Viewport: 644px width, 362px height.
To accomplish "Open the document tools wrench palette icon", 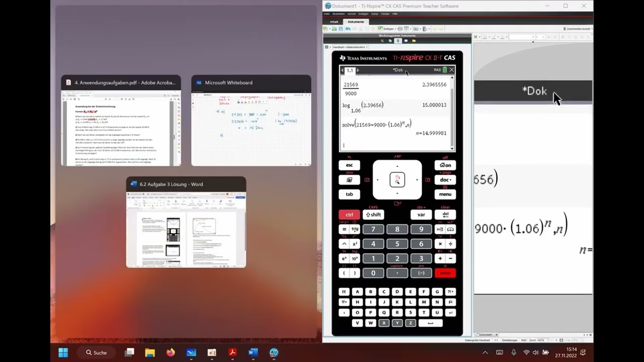I will (381, 41).
